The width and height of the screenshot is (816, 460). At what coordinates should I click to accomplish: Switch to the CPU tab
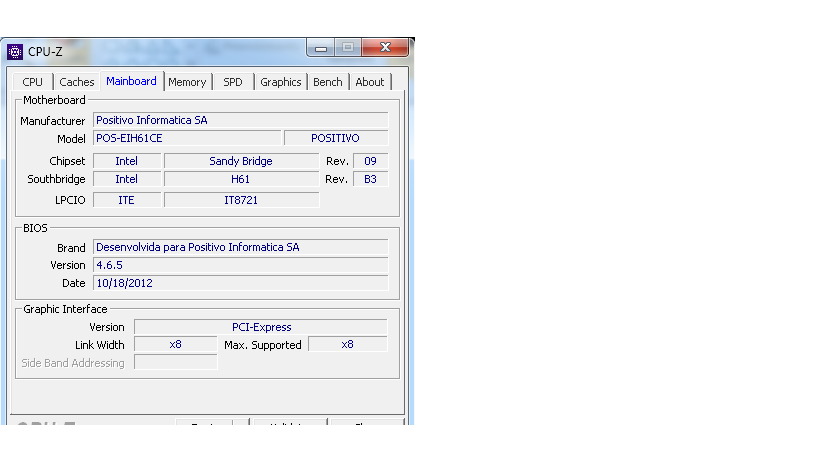tap(32, 82)
